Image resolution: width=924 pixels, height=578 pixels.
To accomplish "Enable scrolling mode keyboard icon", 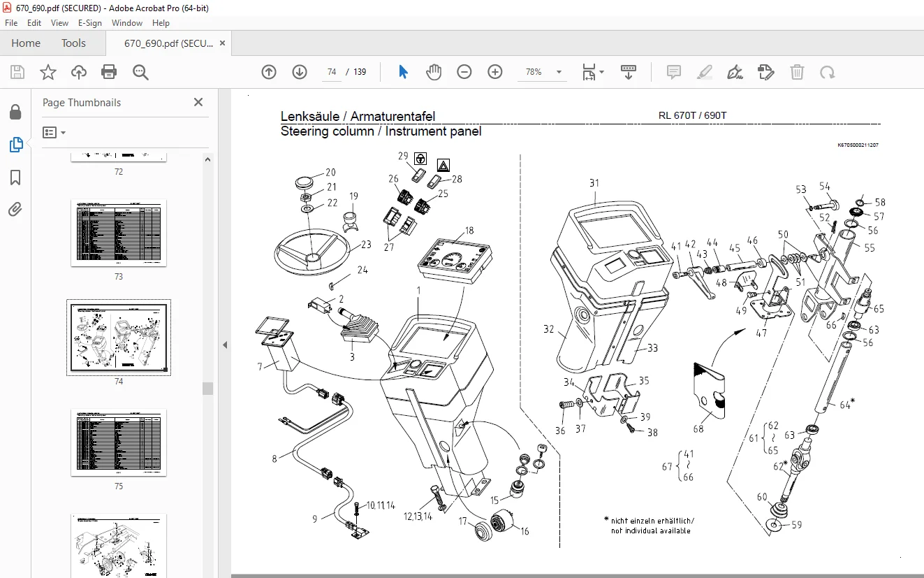I will 628,72.
